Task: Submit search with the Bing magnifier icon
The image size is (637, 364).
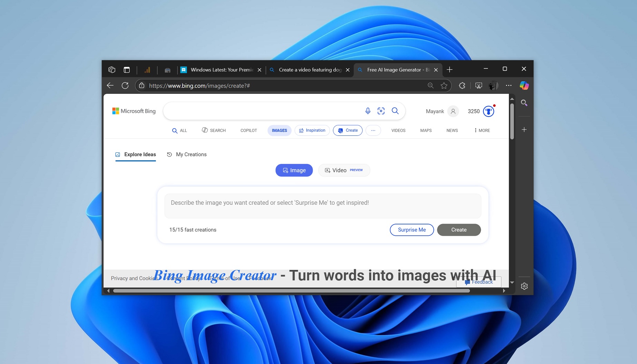Action: (395, 111)
